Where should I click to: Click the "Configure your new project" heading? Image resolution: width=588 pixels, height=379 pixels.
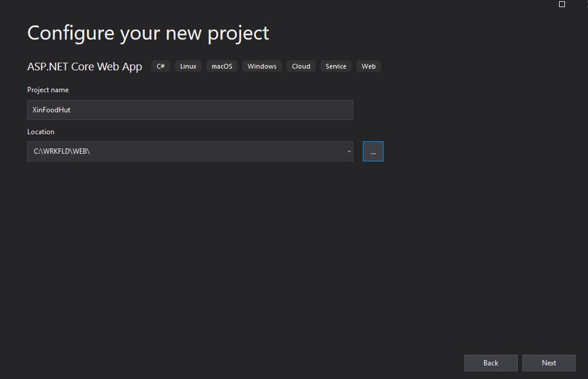[148, 33]
